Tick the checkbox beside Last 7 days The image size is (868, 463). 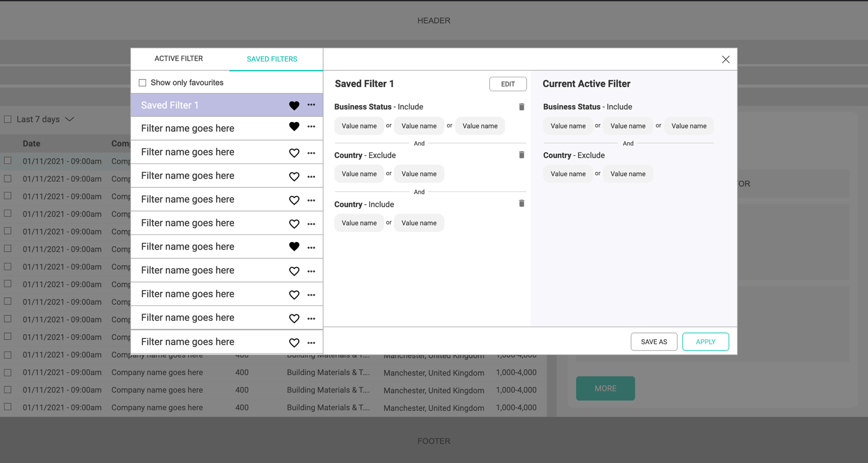[8, 119]
